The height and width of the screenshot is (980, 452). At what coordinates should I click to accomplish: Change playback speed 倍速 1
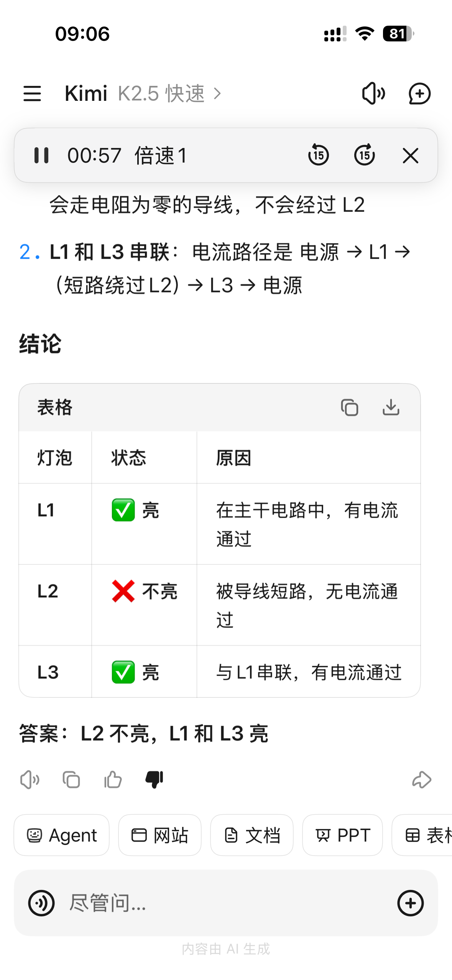[161, 155]
